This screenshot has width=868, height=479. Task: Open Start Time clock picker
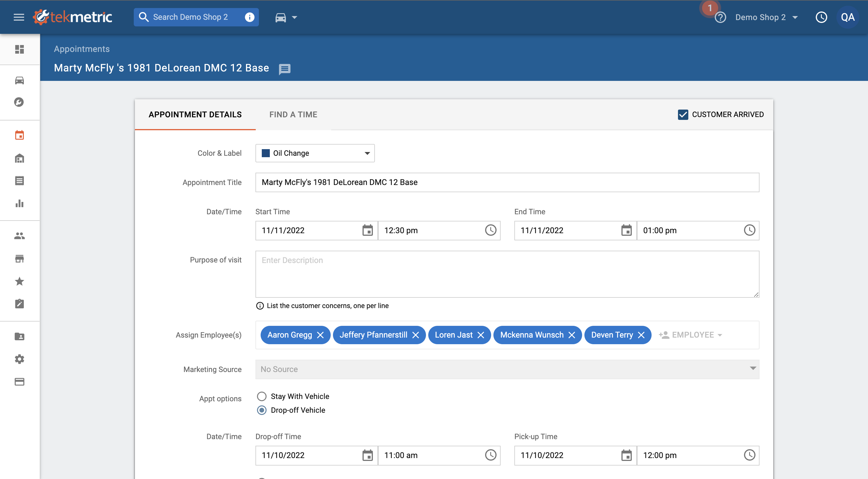click(491, 230)
